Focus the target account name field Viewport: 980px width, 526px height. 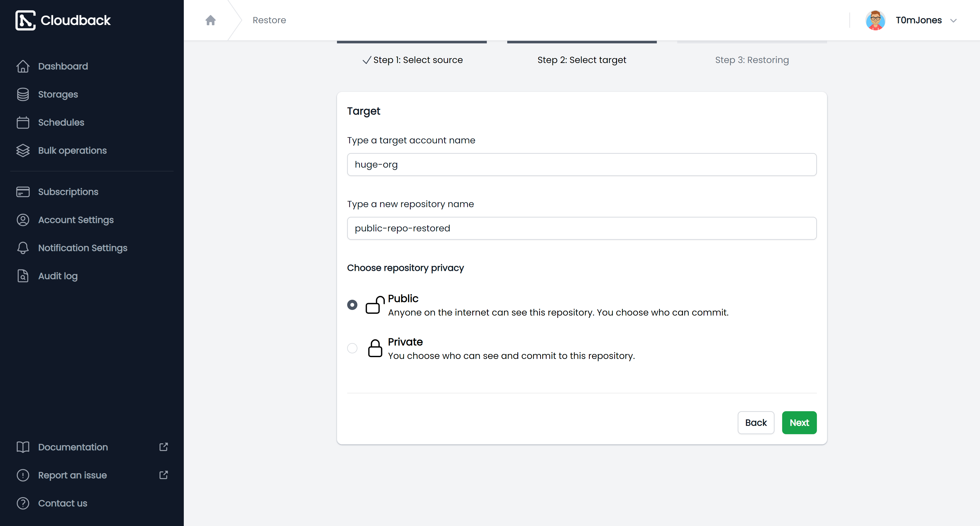(582, 165)
